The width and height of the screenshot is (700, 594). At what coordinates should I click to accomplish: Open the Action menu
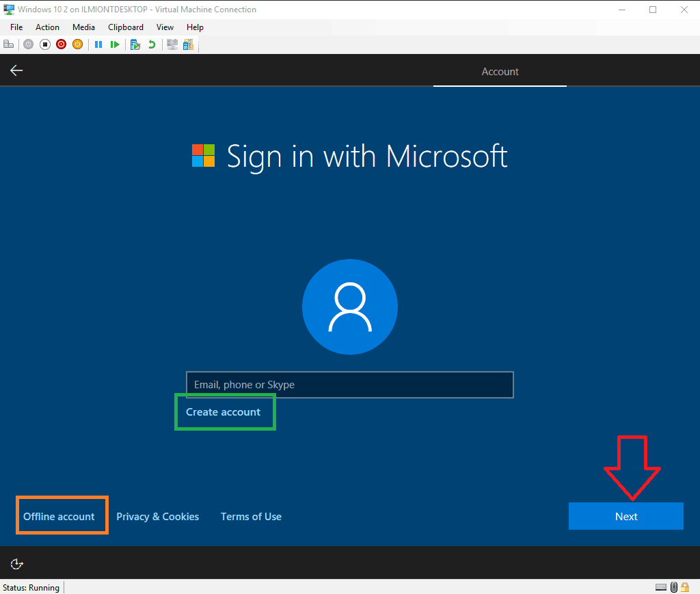[x=47, y=27]
